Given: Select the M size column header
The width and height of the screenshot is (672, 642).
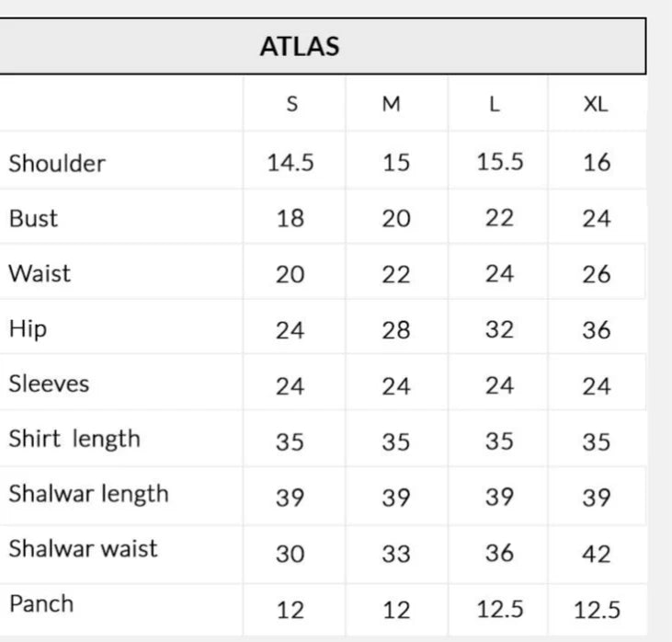Looking at the screenshot, I should click(392, 104).
